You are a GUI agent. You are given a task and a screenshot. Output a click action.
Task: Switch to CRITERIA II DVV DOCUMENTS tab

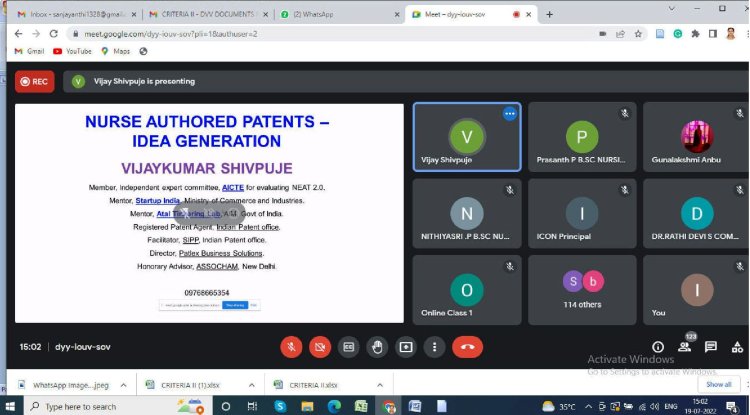(x=207, y=14)
